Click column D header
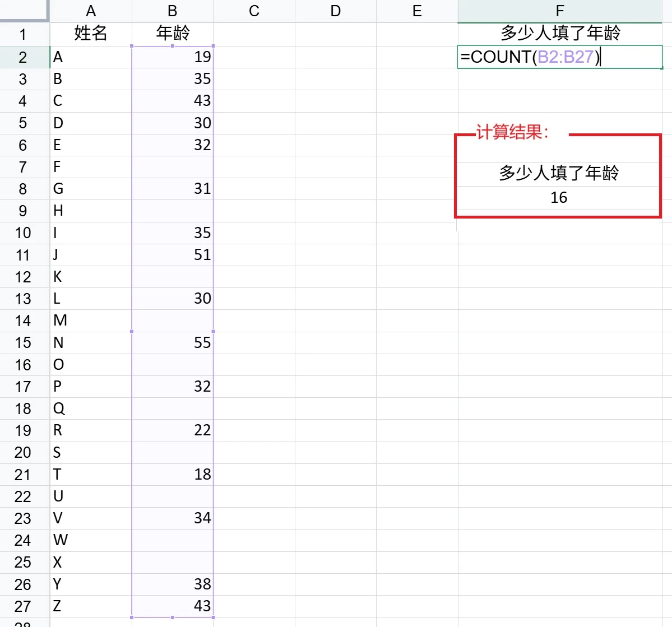The height and width of the screenshot is (627, 672). pyautogui.click(x=336, y=11)
